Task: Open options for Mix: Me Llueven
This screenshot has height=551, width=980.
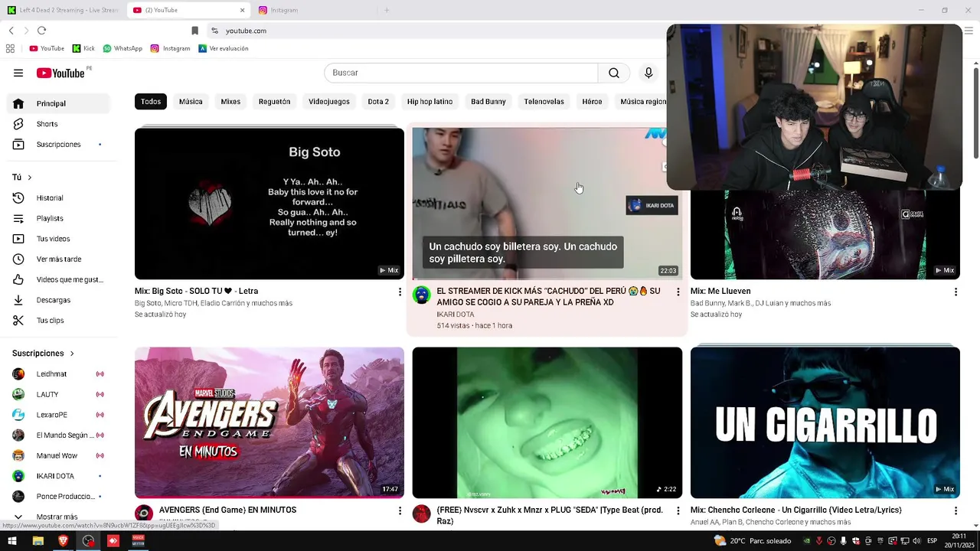Action: tap(955, 292)
